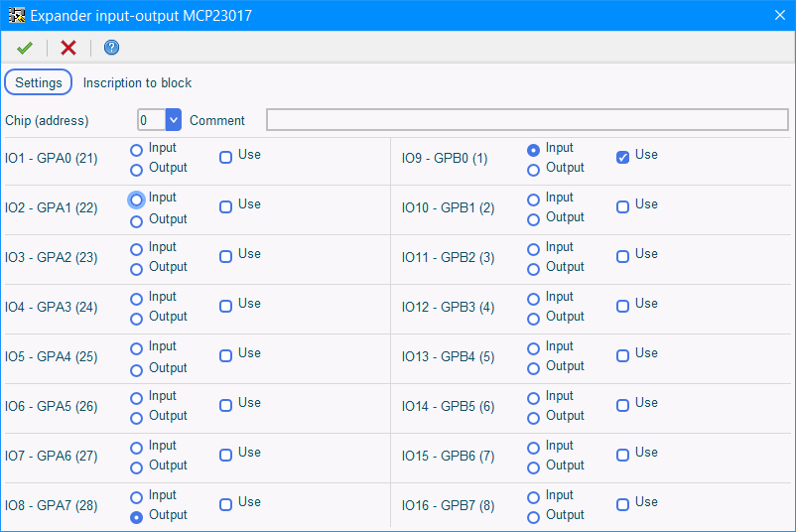
Task: Select Output radio for IO12 - GPB3
Action: [x=534, y=319]
